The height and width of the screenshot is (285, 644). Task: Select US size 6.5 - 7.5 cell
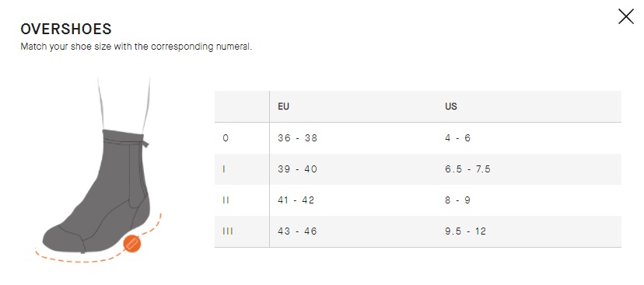coord(467,169)
